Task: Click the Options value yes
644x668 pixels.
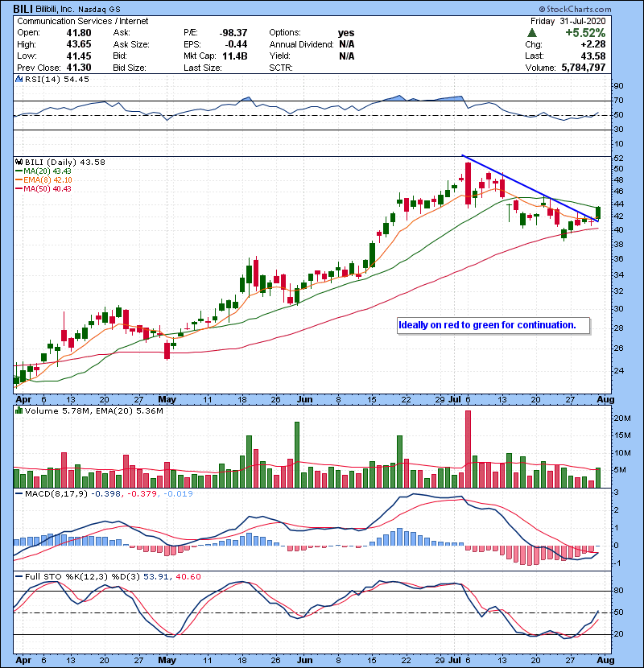Action: 346,33
